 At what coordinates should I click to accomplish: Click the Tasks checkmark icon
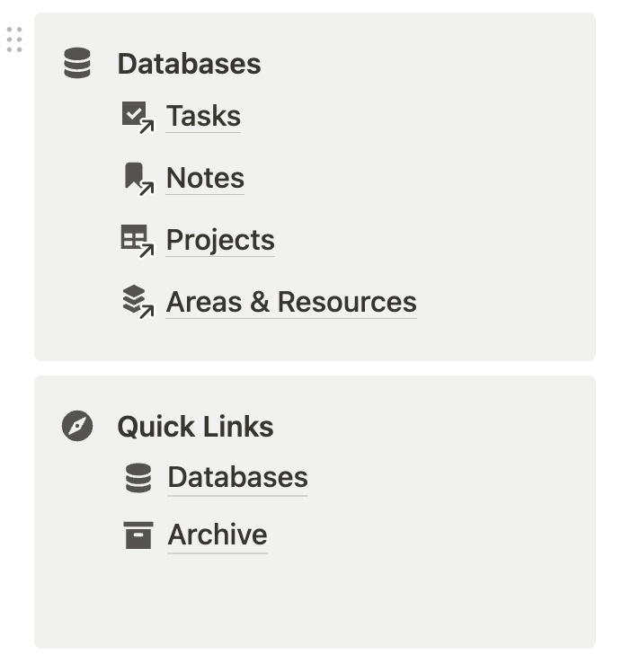pyautogui.click(x=137, y=117)
